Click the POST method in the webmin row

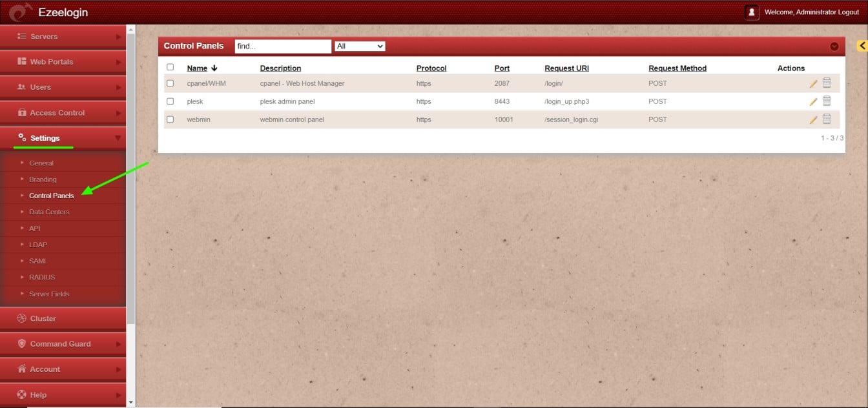tap(657, 119)
